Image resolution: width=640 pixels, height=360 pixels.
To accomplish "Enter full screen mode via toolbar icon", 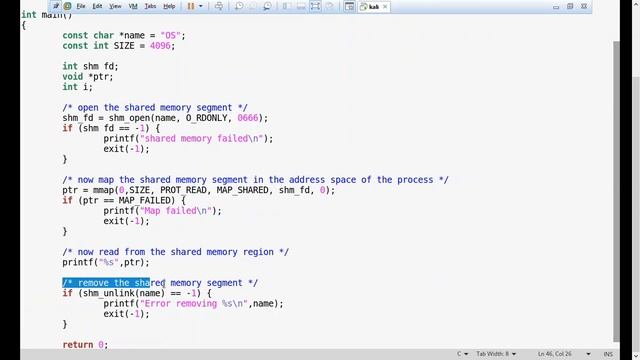I will (x=315, y=6).
